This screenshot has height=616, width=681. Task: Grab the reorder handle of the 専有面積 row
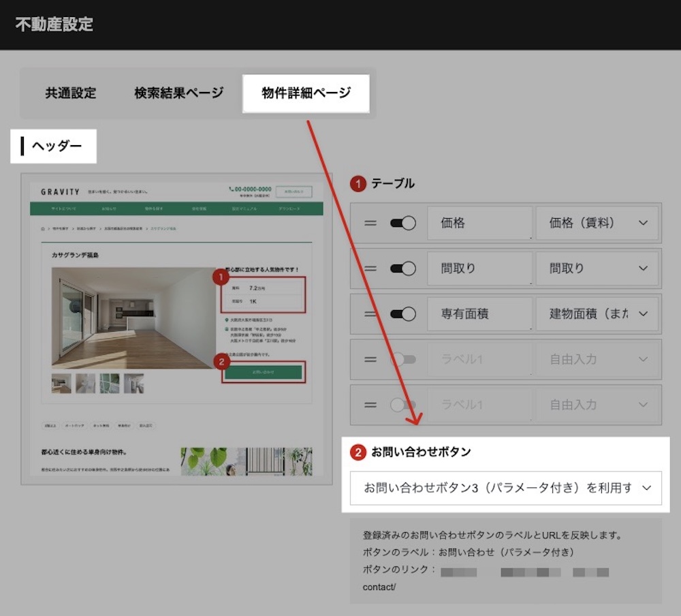click(x=370, y=314)
